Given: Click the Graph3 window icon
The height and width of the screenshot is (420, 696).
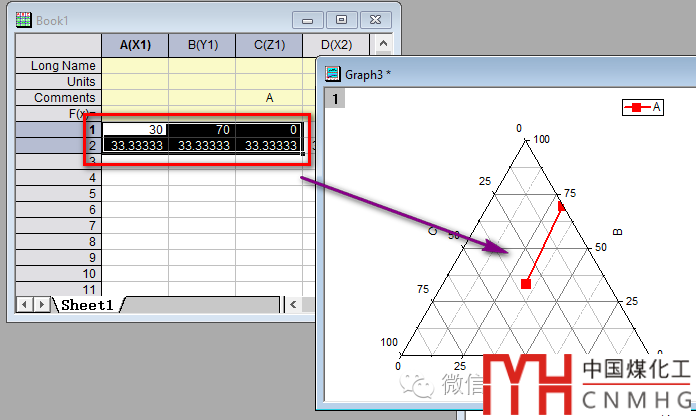Looking at the screenshot, I should click(x=333, y=73).
